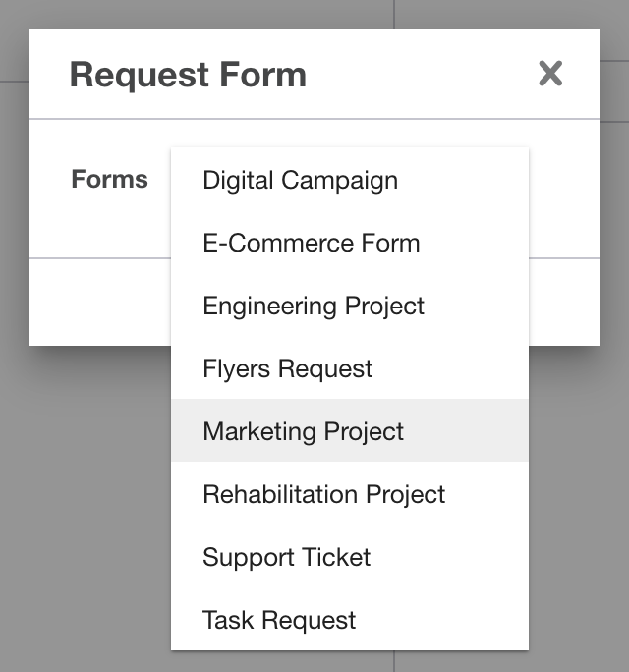Select the Flyers Request form
This screenshot has width=629, height=672.
[288, 369]
